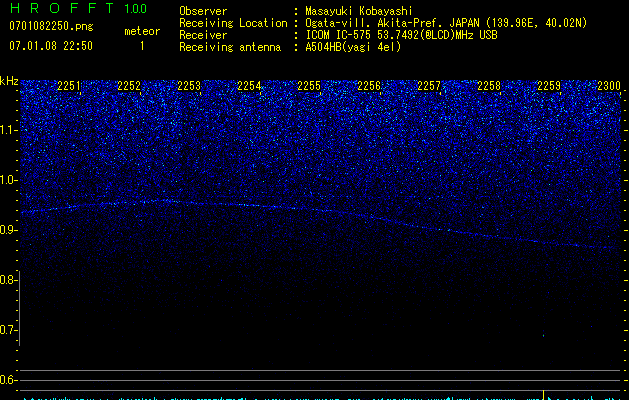
Task: Select the 2259 time marker
Action: point(549,87)
